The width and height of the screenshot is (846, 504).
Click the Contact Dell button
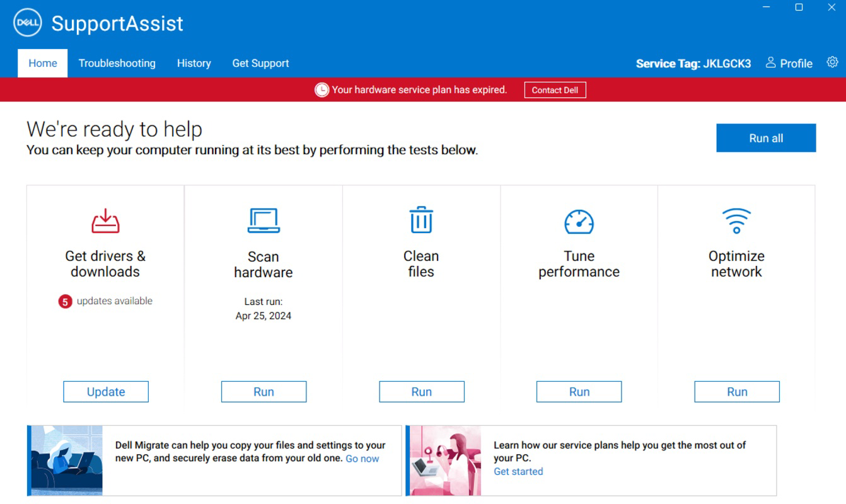(555, 90)
